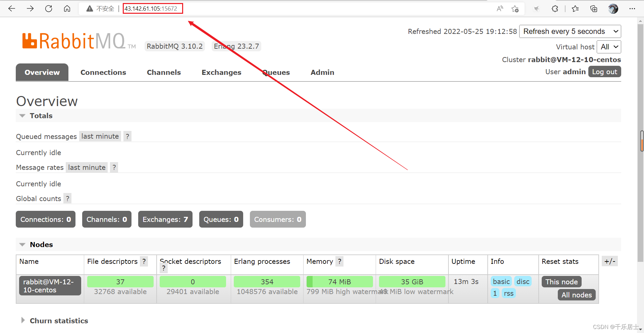Screen dimensions: 644x333
Task: Open node rabbit@VM-12-10-centos details
Action: (50, 286)
